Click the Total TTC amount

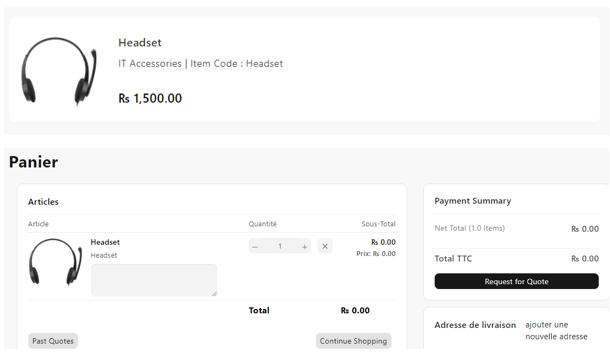(x=585, y=258)
